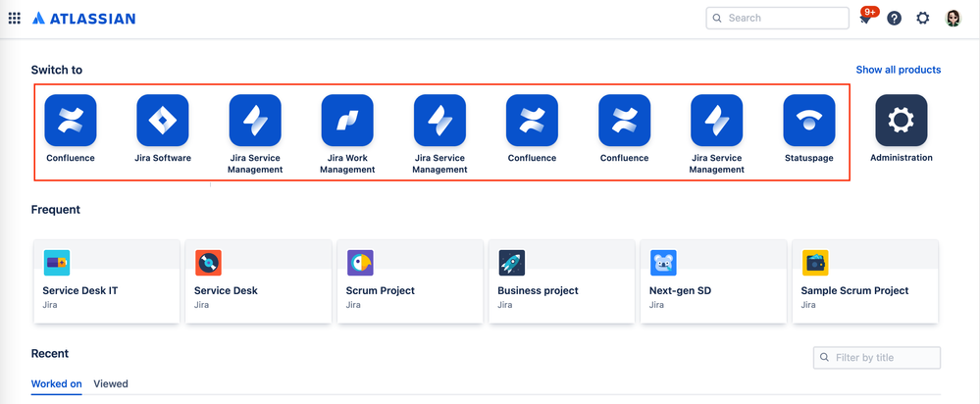Open the settings gear in top bar
This screenshot has height=404, width=980.
click(x=922, y=18)
